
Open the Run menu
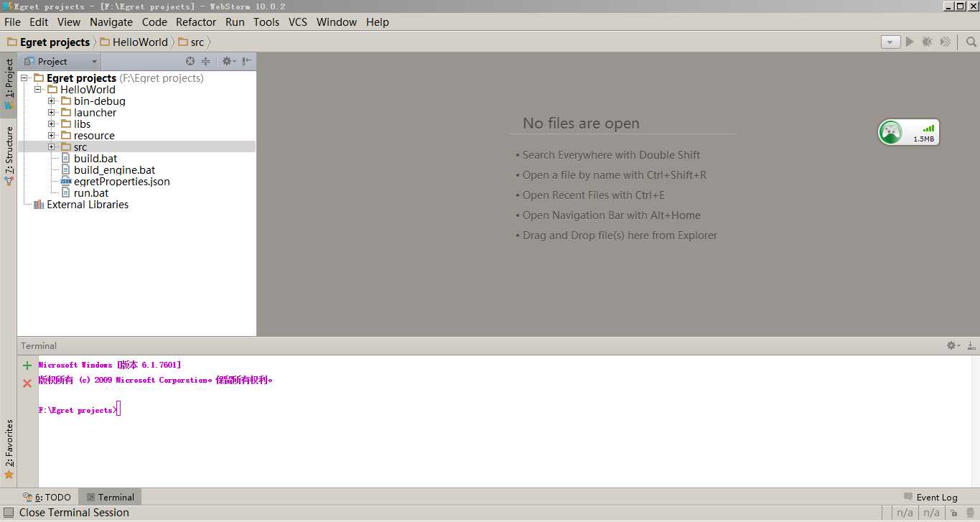pos(235,22)
